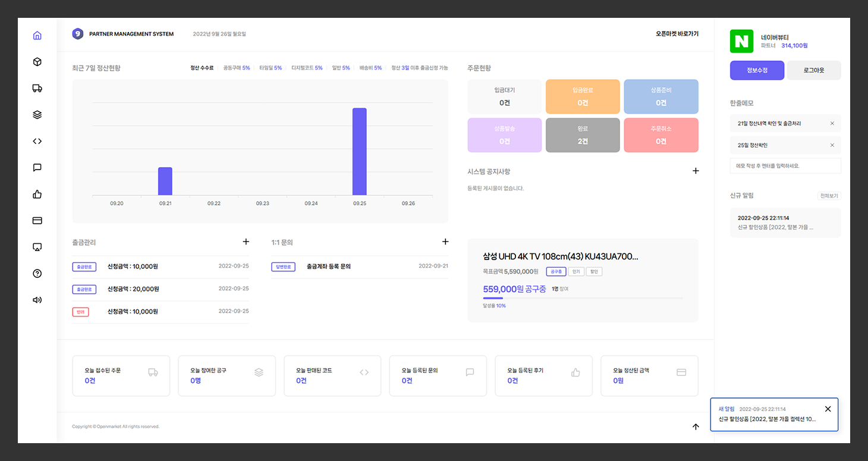Select the 완료 2건 order status tile
The image size is (868, 461).
583,135
